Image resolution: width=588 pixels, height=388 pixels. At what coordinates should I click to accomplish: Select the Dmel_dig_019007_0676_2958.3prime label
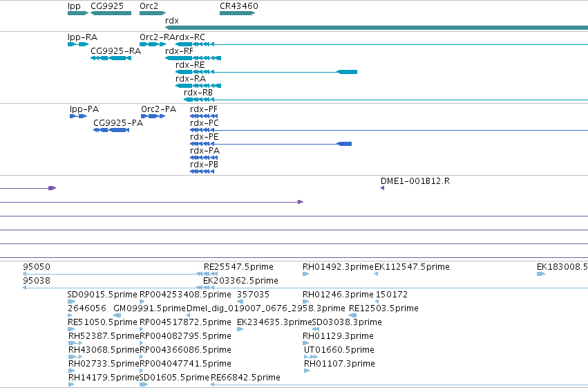pyautogui.click(x=266, y=309)
